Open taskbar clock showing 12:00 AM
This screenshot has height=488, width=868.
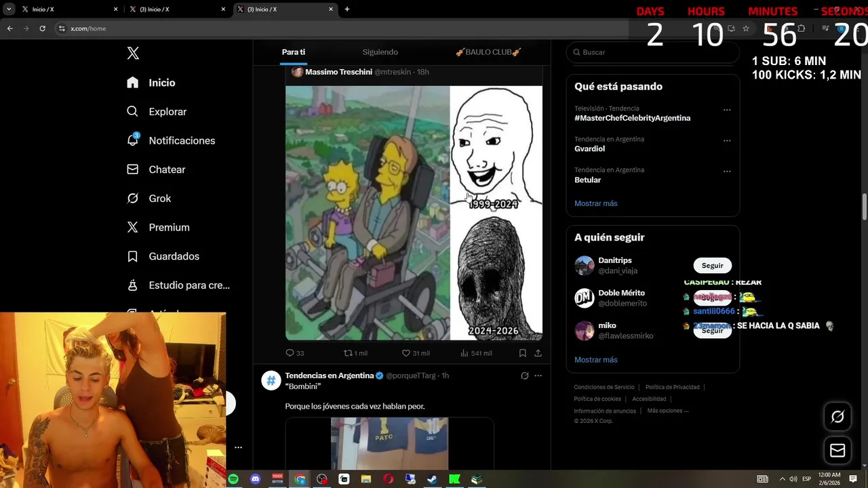(x=829, y=479)
